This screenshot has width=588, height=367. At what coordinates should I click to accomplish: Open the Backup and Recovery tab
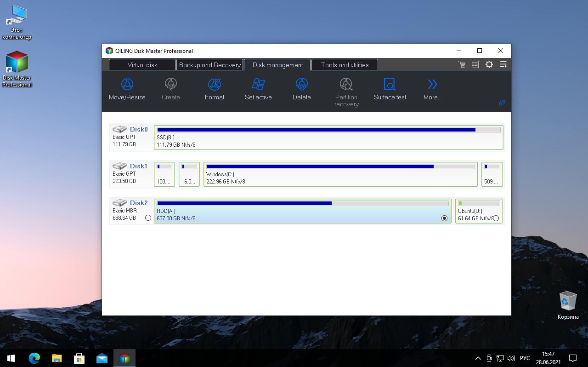point(210,65)
